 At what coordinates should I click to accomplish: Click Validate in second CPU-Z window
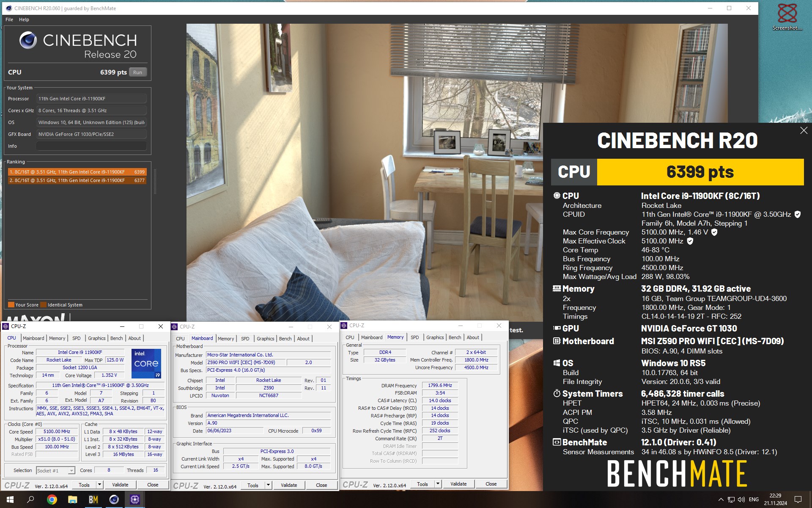click(x=289, y=485)
